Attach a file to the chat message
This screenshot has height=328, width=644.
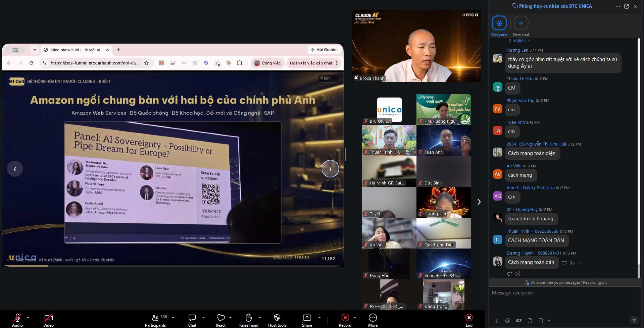click(530, 321)
